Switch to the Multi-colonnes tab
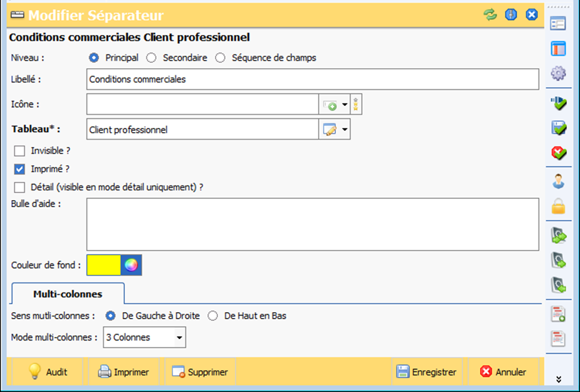The width and height of the screenshot is (580, 392). [x=68, y=294]
